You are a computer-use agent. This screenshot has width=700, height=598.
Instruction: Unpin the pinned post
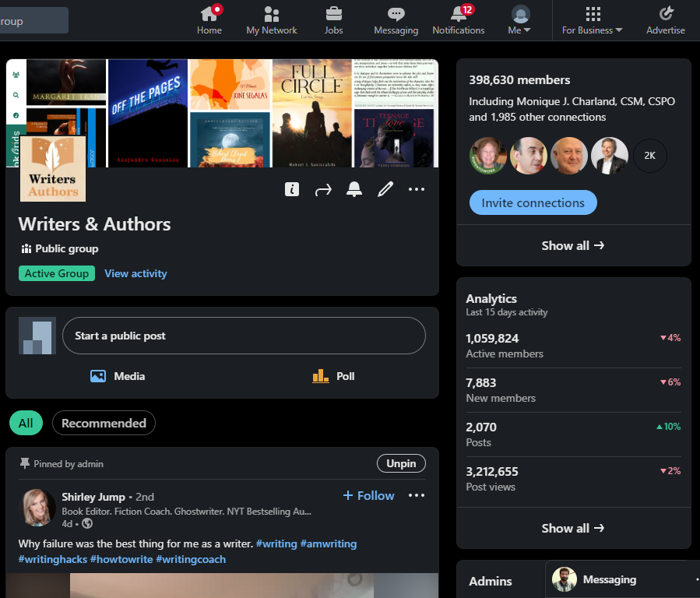[x=401, y=463]
